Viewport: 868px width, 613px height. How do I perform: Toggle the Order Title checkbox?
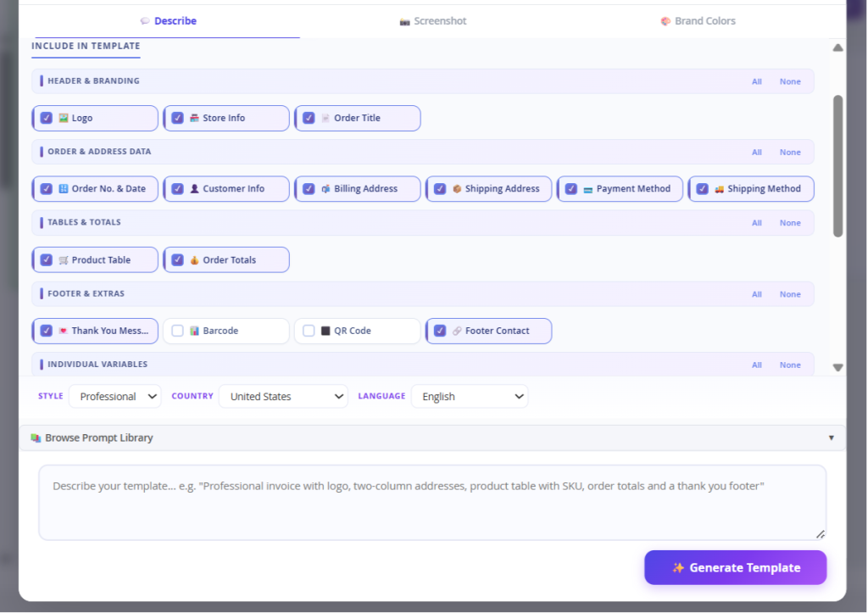309,118
